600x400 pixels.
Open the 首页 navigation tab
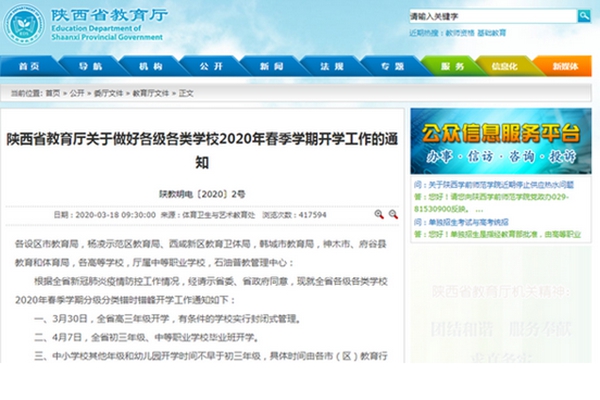point(29,66)
